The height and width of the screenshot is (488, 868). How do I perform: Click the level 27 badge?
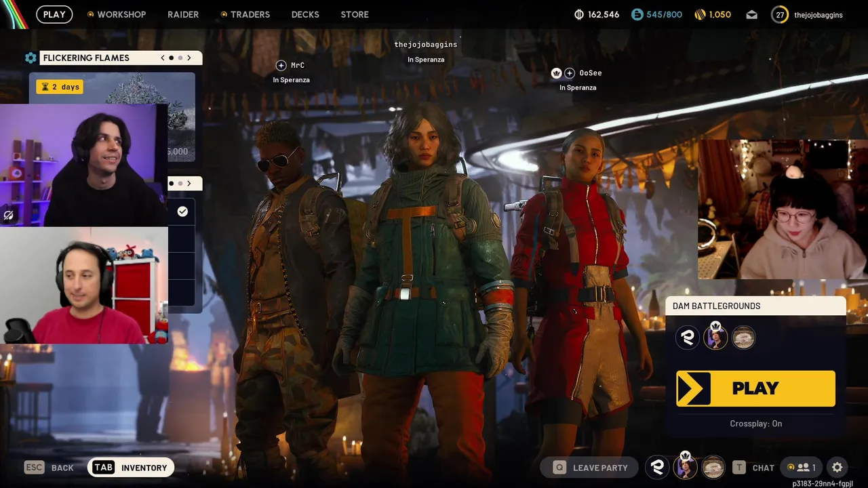780,14
